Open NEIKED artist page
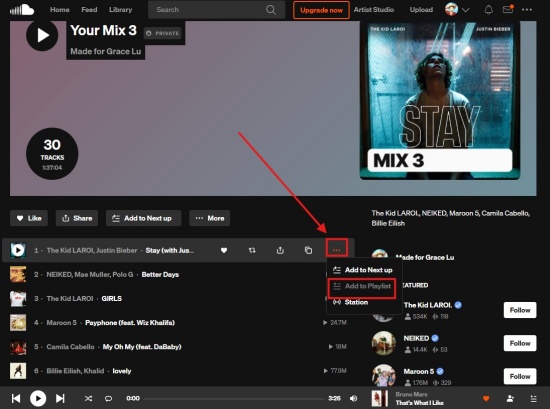The width and height of the screenshot is (550, 409). [x=416, y=338]
